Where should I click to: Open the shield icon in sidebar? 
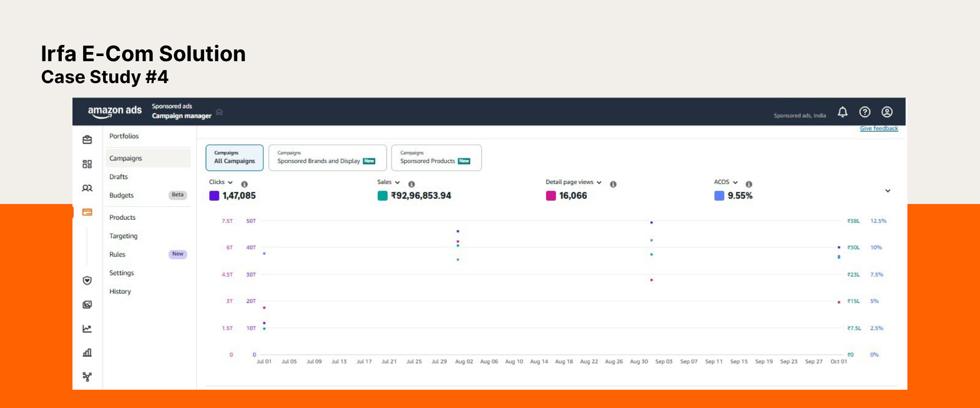87,280
